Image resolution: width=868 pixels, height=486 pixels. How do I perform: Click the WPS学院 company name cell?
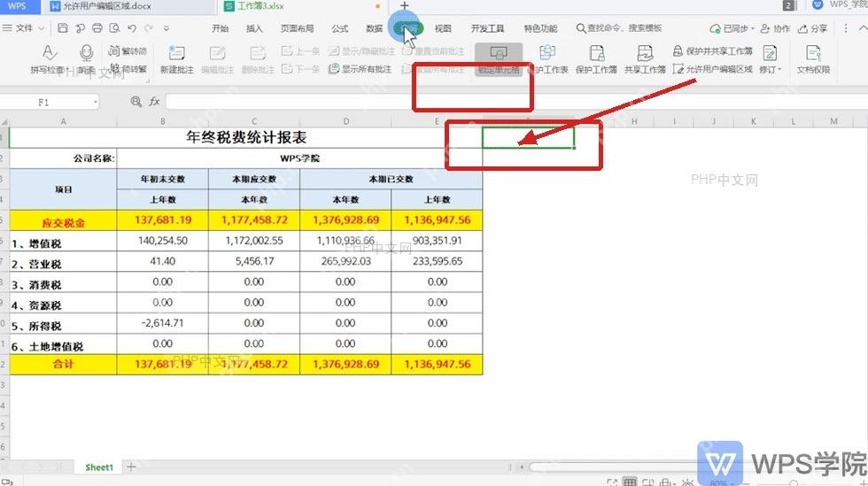coord(299,158)
